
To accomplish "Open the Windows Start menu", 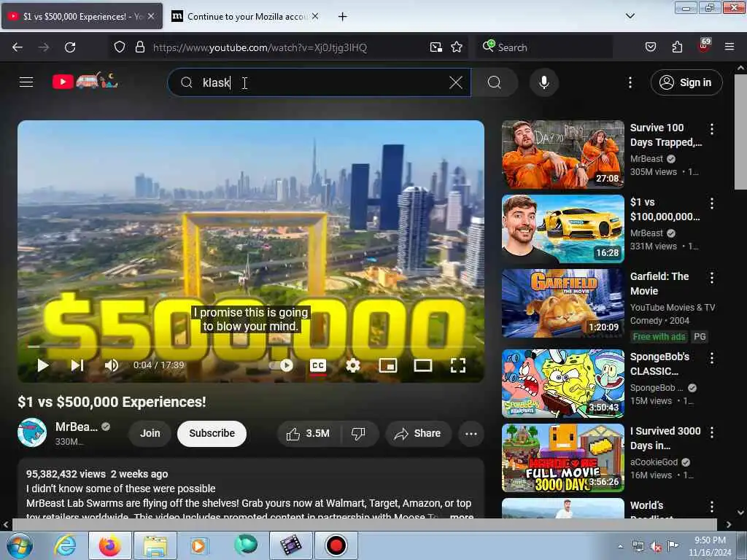I will [19, 545].
